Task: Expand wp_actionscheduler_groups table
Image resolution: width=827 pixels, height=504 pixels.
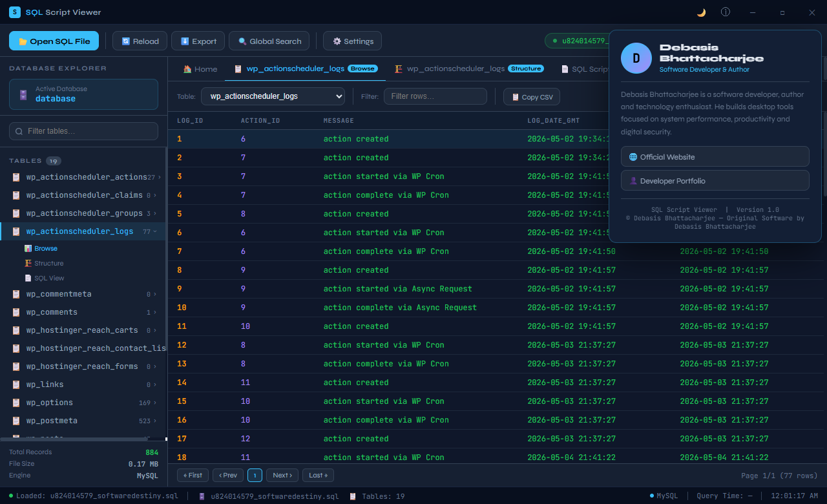Action: click(156, 213)
